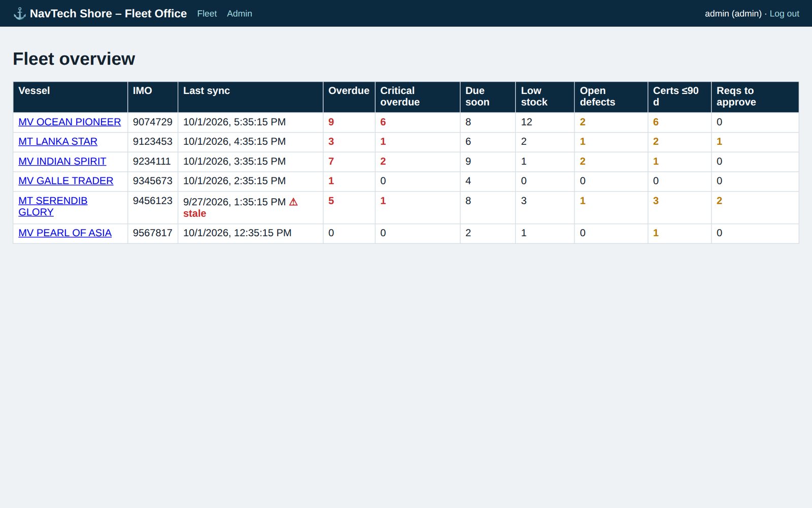
Task: Open the MT SERENDIB GLORY vessel page
Action: pyautogui.click(x=53, y=206)
